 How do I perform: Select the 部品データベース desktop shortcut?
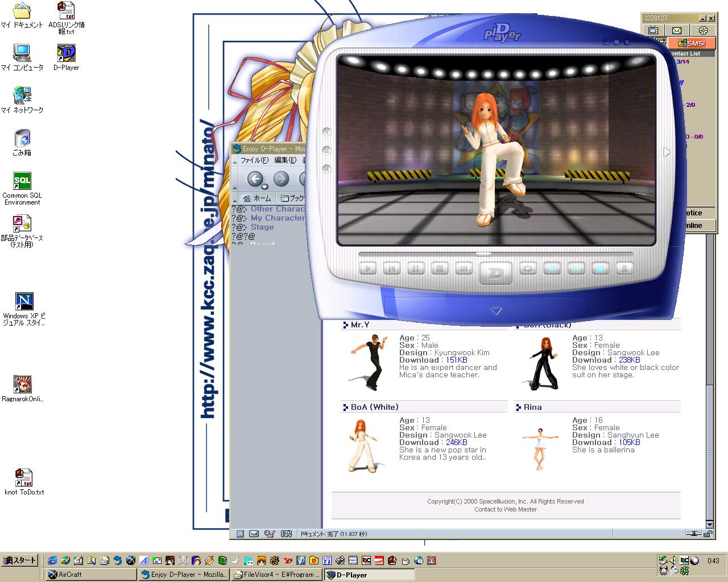22,231
